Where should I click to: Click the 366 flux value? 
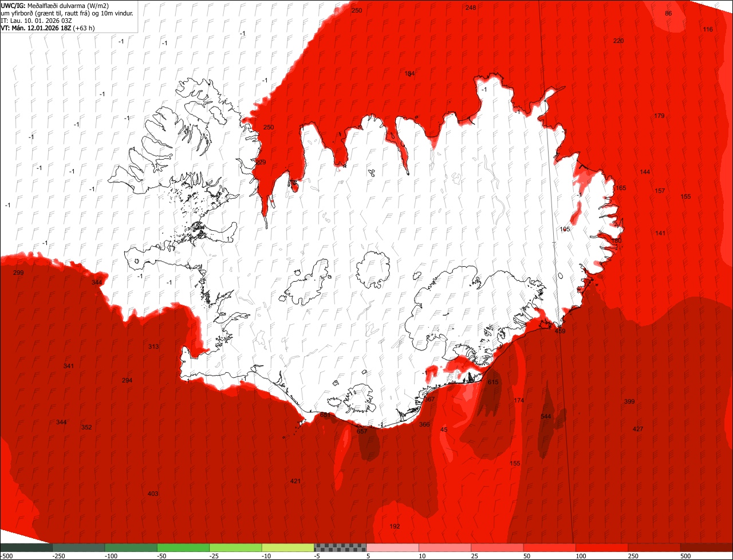click(424, 424)
